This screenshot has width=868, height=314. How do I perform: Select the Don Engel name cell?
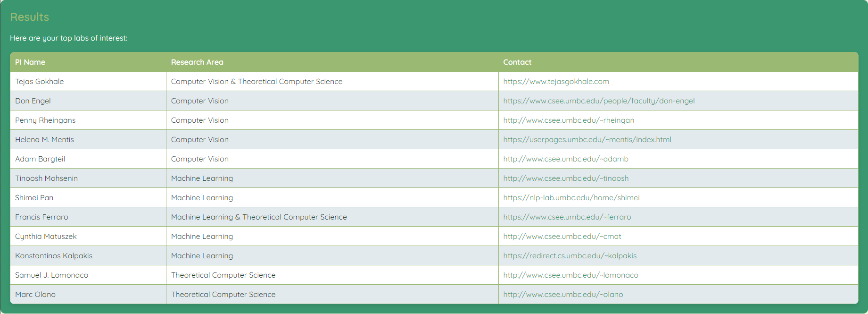click(x=88, y=101)
